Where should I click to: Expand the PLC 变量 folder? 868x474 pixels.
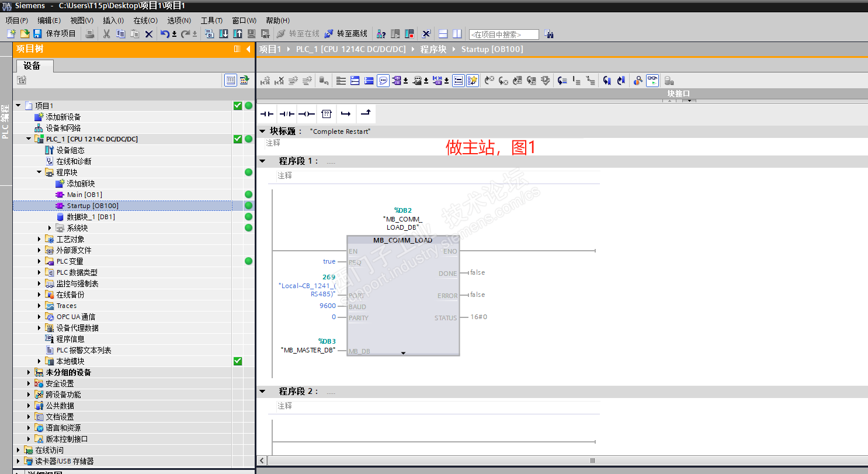tap(39, 261)
